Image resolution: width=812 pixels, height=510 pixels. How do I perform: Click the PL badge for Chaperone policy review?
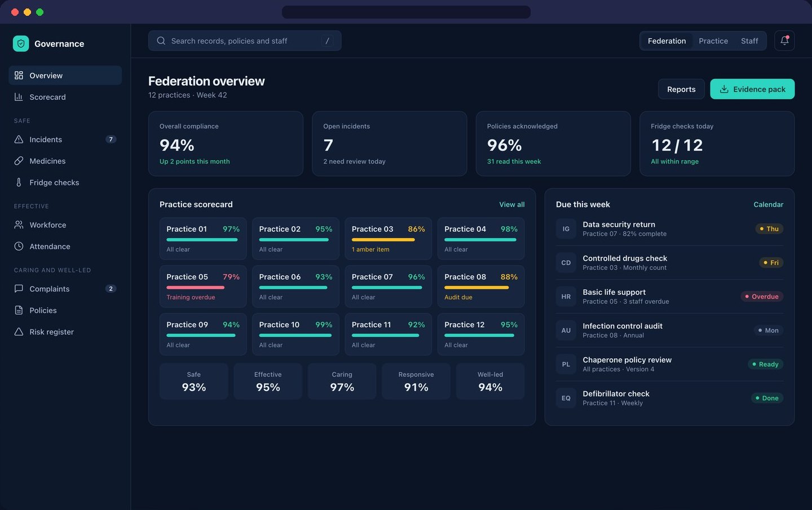click(566, 364)
